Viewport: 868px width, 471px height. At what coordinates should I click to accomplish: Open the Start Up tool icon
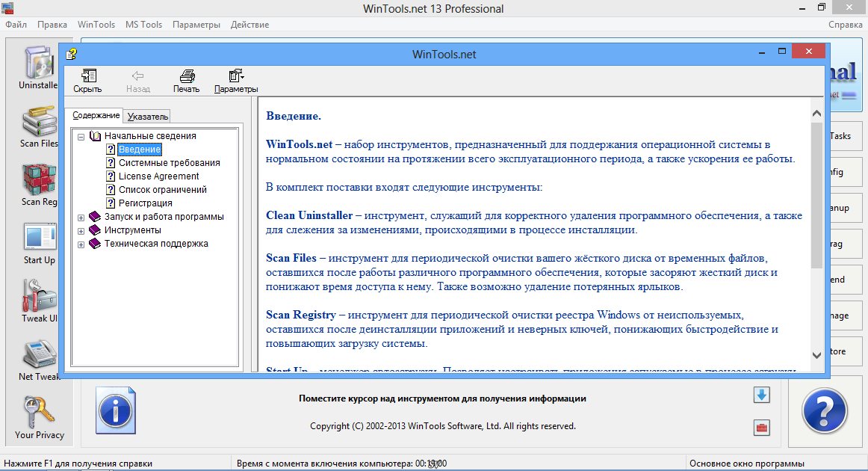(x=39, y=238)
